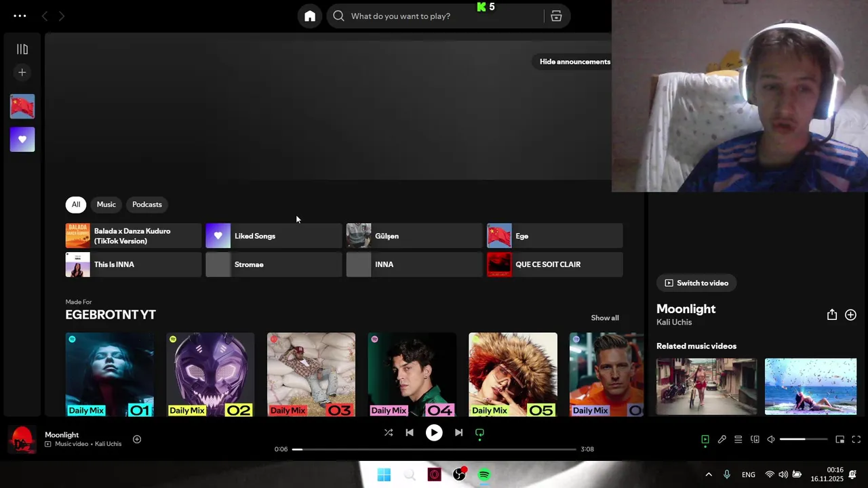Go to Spotify Home
The image size is (868, 488).
click(x=310, y=16)
